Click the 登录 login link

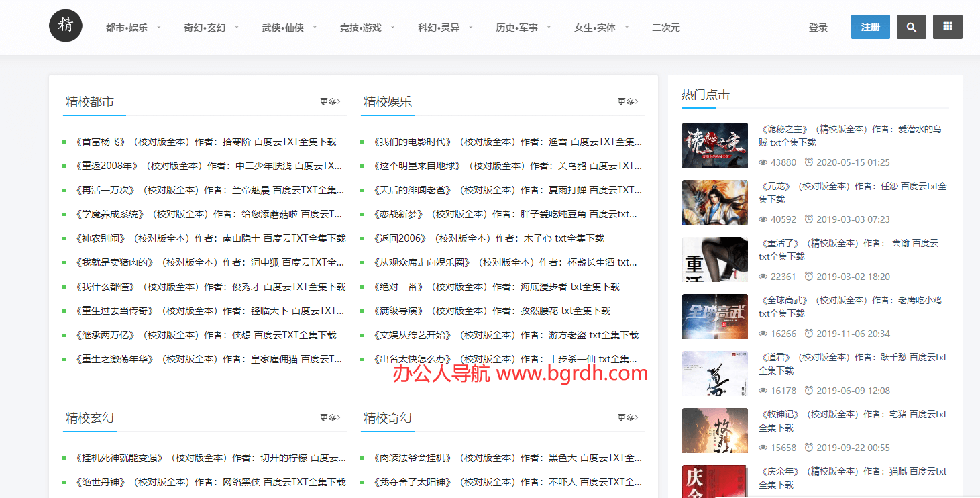coord(818,28)
